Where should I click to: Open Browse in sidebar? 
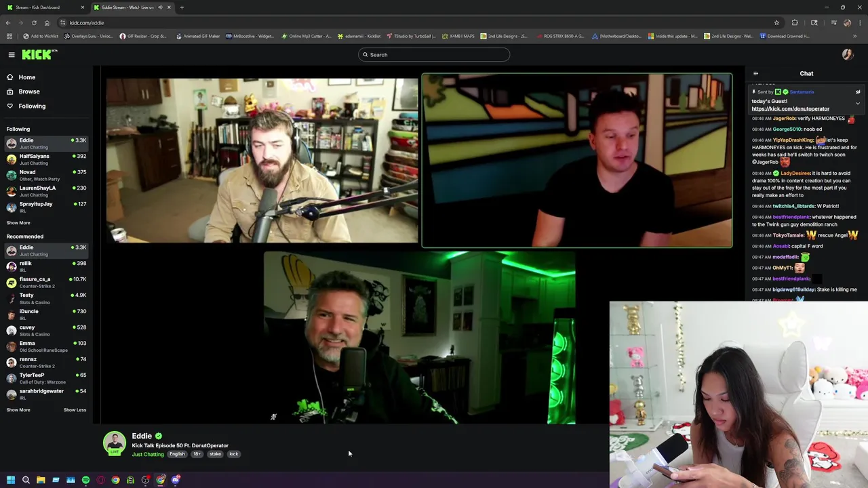tap(23, 91)
